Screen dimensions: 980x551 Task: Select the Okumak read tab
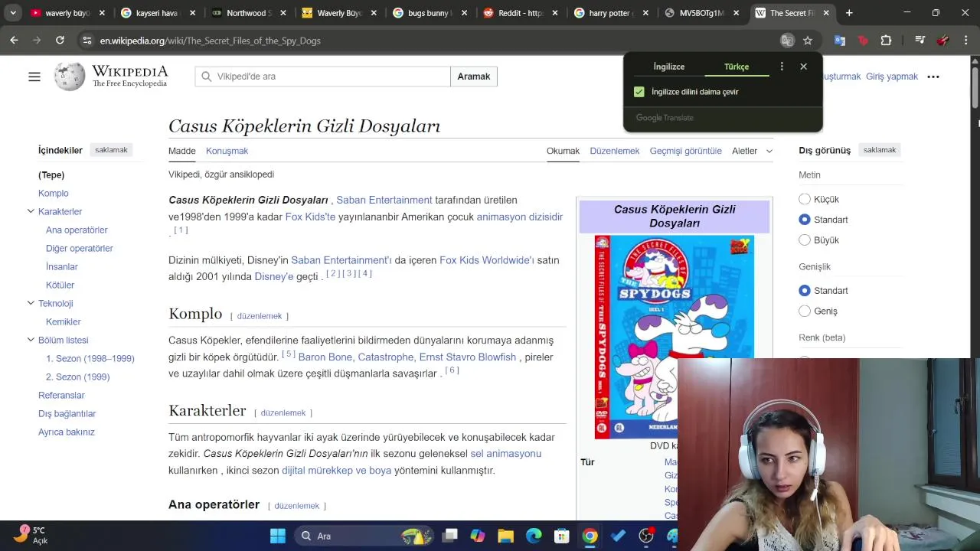(x=563, y=151)
